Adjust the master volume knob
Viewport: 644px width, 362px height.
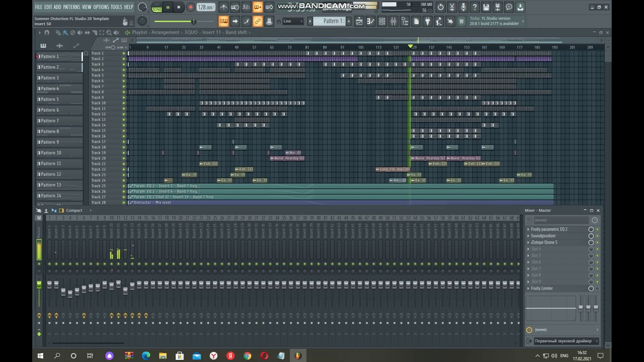[x=142, y=7]
